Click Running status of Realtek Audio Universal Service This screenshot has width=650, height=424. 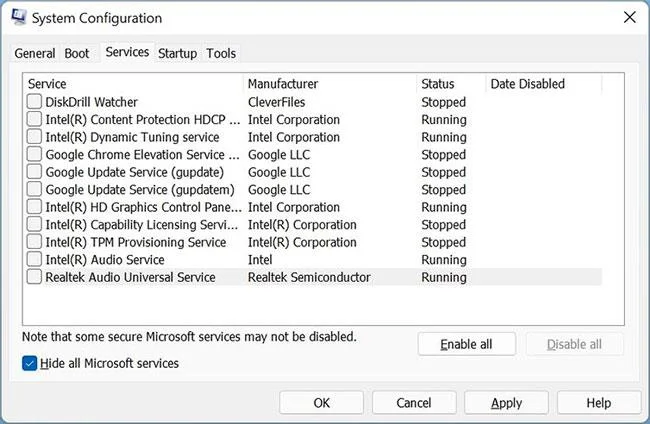(444, 277)
